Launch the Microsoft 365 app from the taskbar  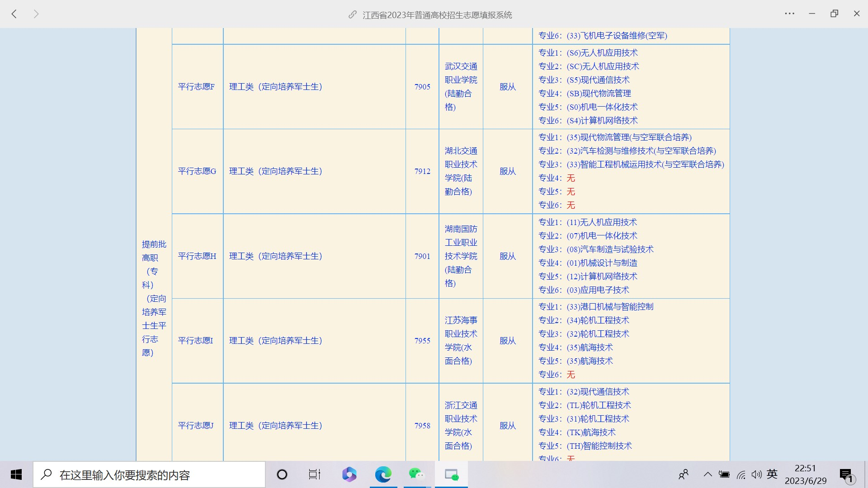click(x=349, y=474)
